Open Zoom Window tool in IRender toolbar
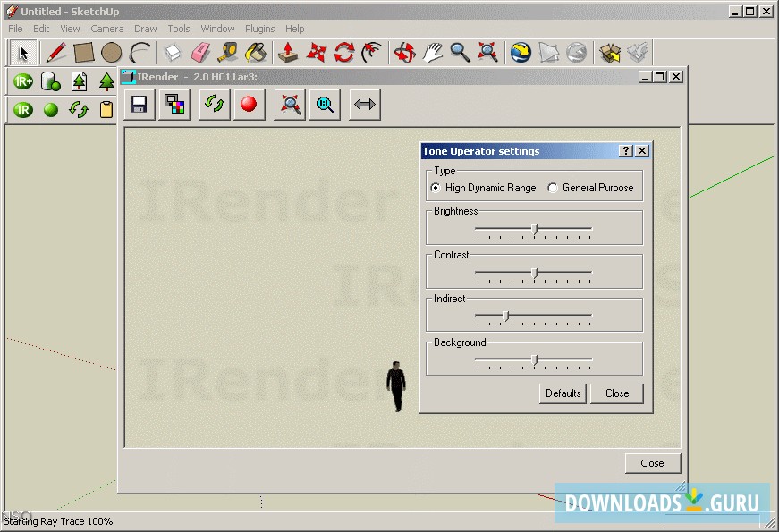The image size is (779, 532). (324, 104)
